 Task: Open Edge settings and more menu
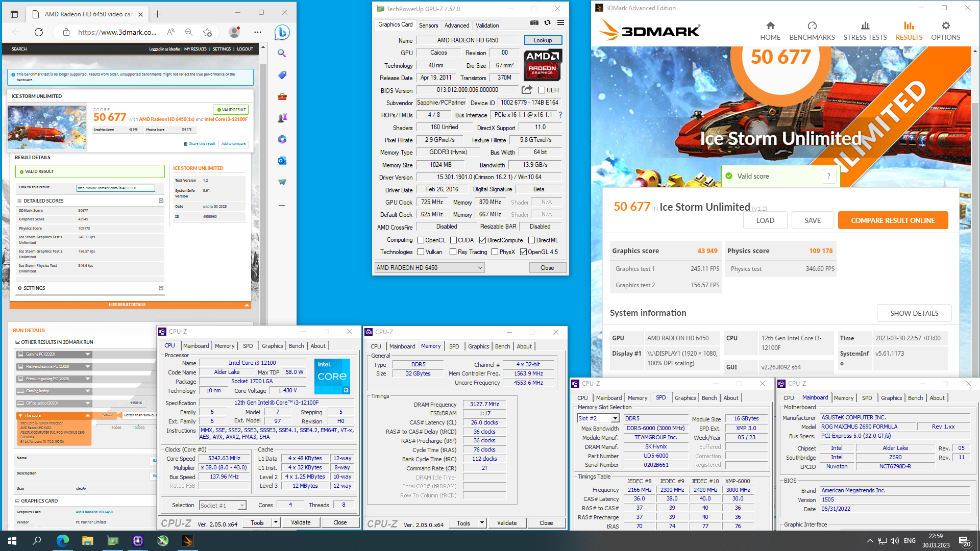(258, 32)
